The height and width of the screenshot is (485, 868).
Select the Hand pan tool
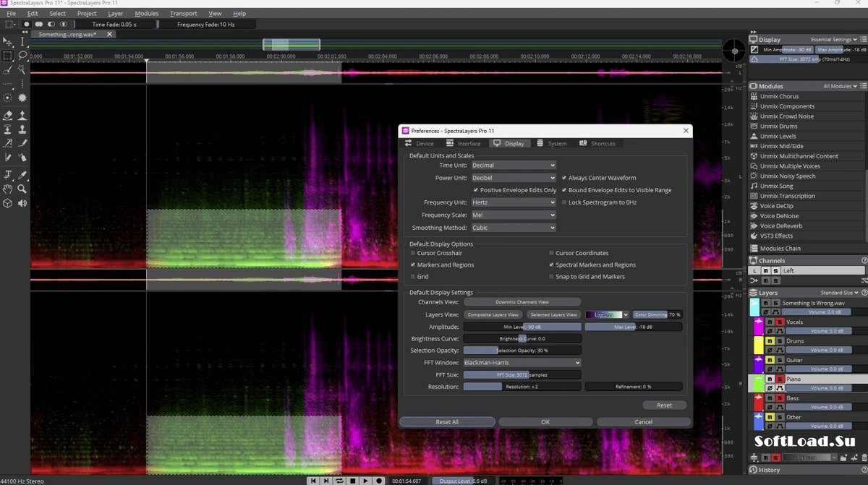click(7, 189)
